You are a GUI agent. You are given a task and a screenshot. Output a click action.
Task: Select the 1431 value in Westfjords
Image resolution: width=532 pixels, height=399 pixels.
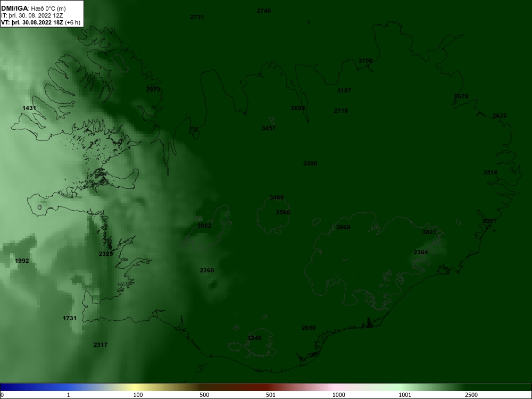click(x=29, y=108)
